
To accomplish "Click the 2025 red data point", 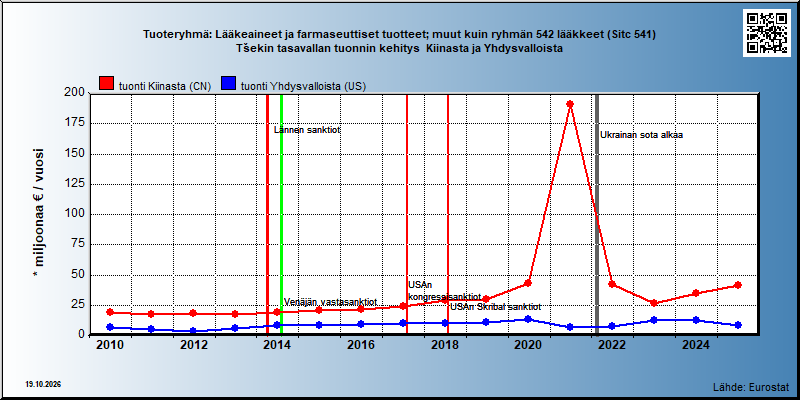I will 737,285.
